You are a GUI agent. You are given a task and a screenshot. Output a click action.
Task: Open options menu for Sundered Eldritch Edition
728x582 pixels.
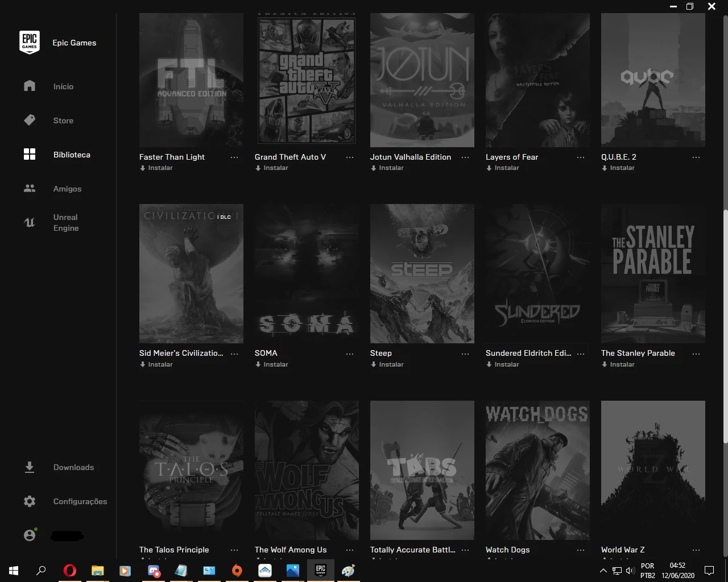click(x=581, y=354)
